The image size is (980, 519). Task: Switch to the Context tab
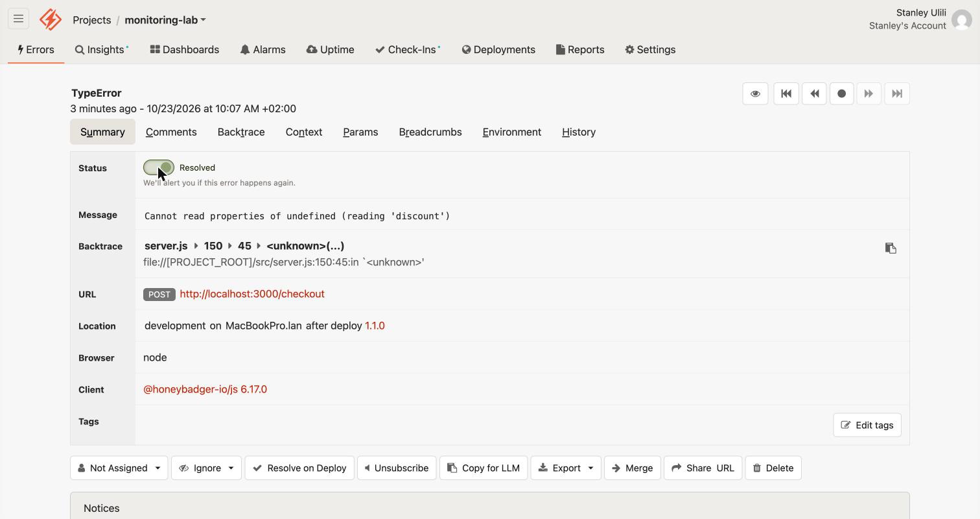click(x=304, y=132)
